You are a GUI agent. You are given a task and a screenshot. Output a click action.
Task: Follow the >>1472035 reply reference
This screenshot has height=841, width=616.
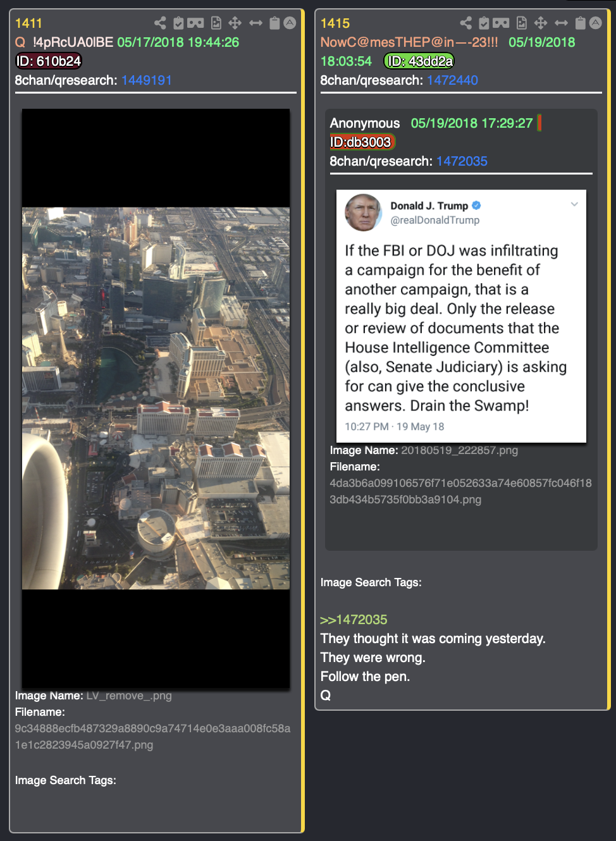coord(354,620)
